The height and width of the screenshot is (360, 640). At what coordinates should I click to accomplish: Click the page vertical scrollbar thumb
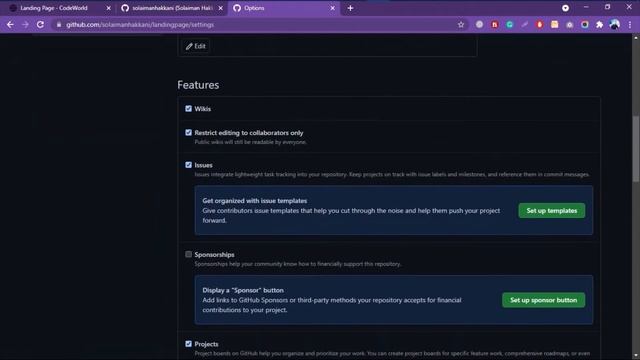click(x=636, y=149)
